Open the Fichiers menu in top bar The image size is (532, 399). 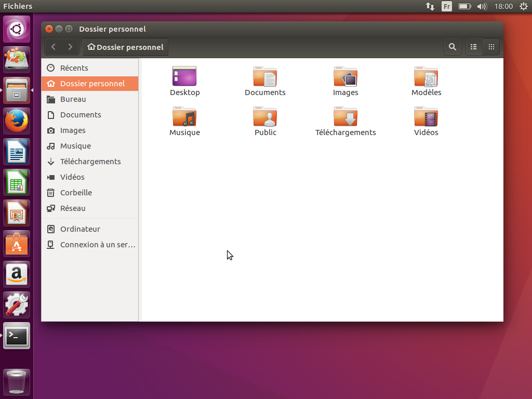[18, 6]
